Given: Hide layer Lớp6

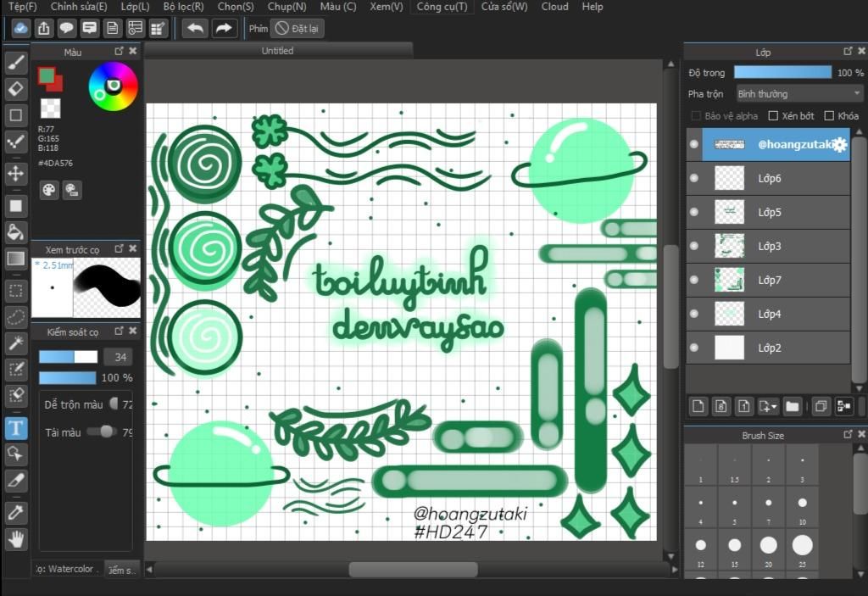Looking at the screenshot, I should click(x=694, y=178).
